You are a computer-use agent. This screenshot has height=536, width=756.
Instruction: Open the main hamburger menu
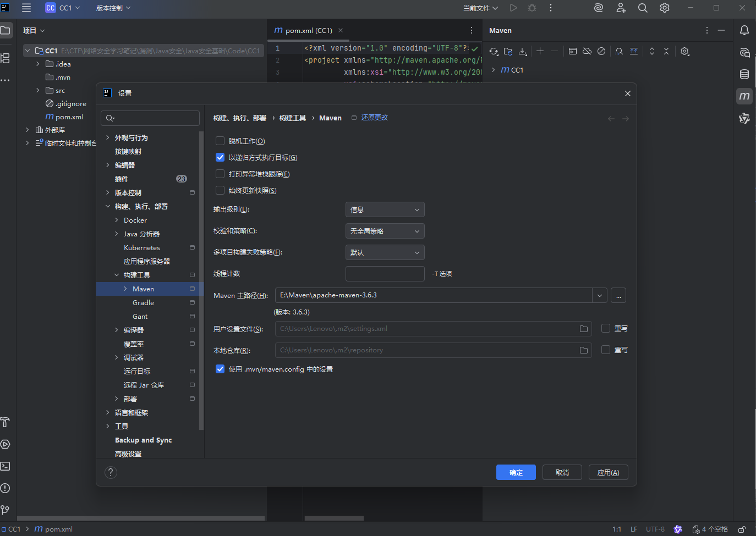26,8
